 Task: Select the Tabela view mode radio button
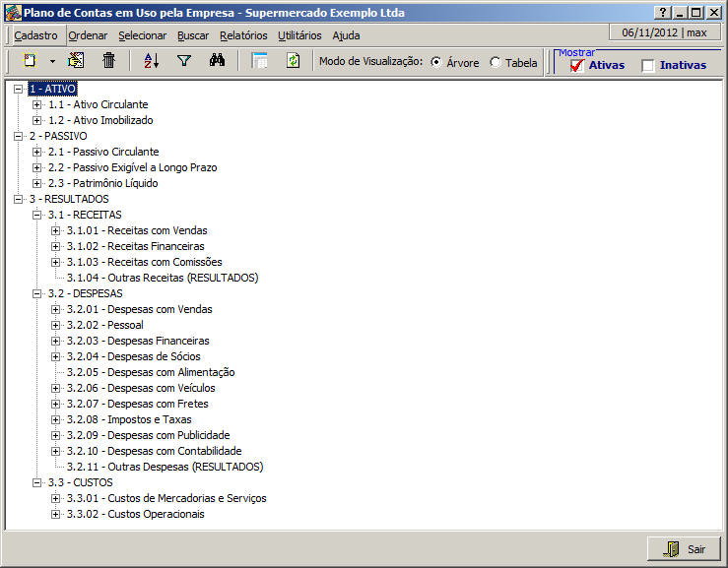(495, 62)
